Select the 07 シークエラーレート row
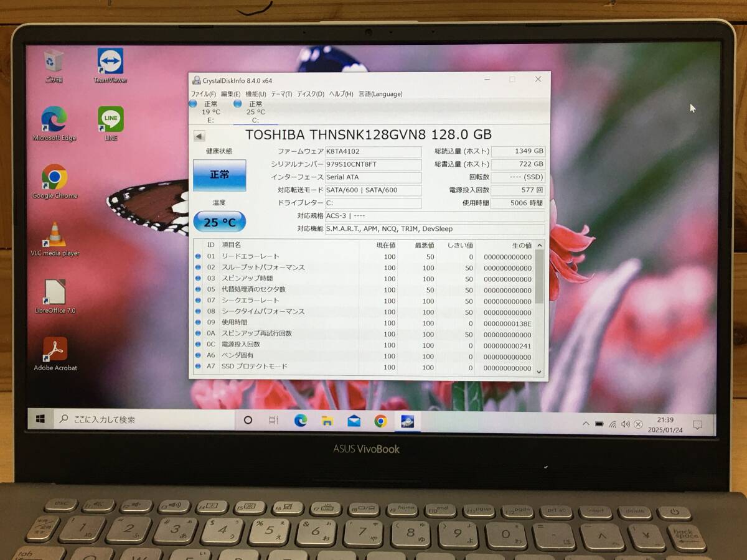The width and height of the screenshot is (747, 560). (364, 301)
